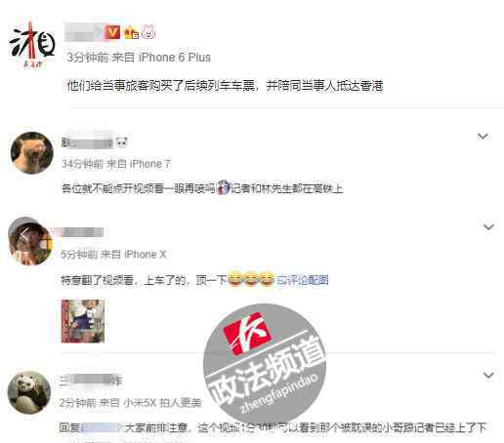Expand options chevron for iPhone X comment
This screenshot has height=443, width=504.
pyautogui.click(x=488, y=226)
